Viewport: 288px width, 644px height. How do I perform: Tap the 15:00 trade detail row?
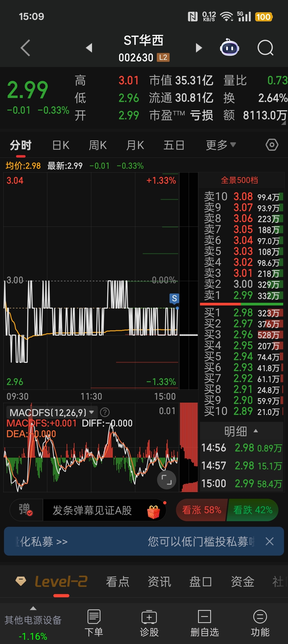click(242, 484)
